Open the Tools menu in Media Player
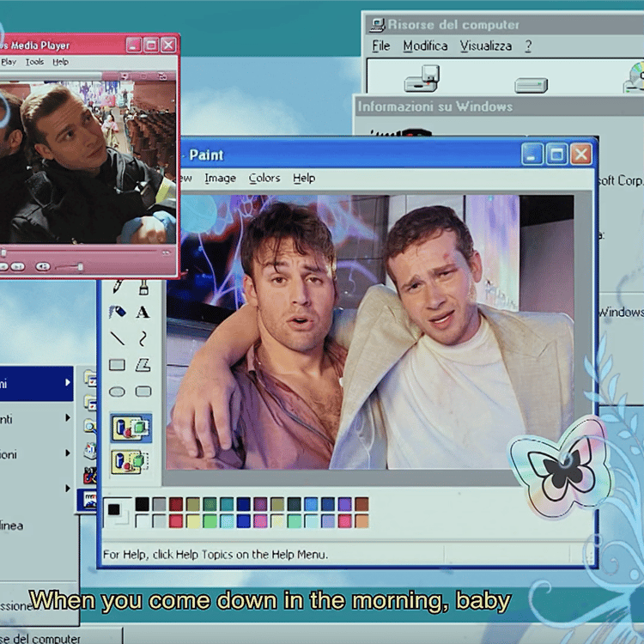Image resolution: width=644 pixels, height=644 pixels. (34, 62)
